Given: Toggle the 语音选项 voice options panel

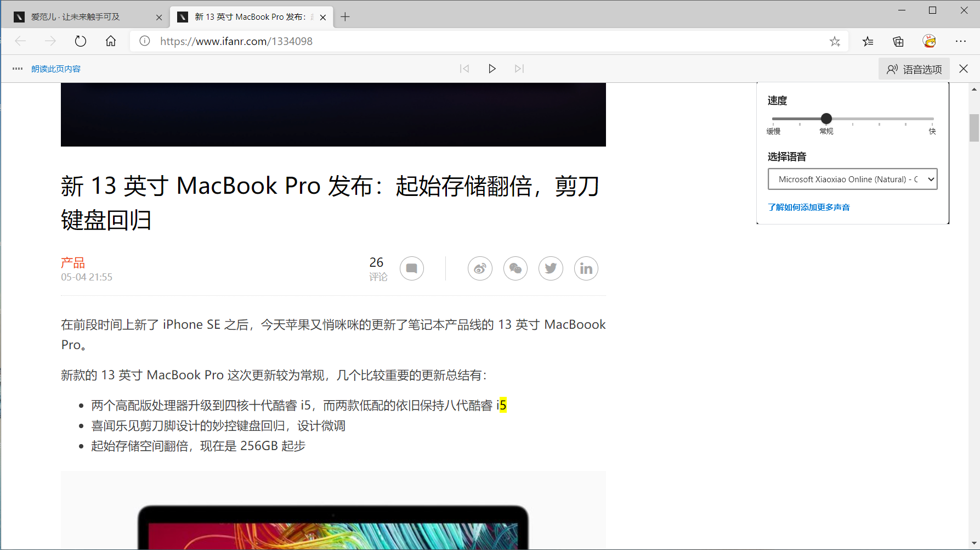Looking at the screenshot, I should [914, 69].
